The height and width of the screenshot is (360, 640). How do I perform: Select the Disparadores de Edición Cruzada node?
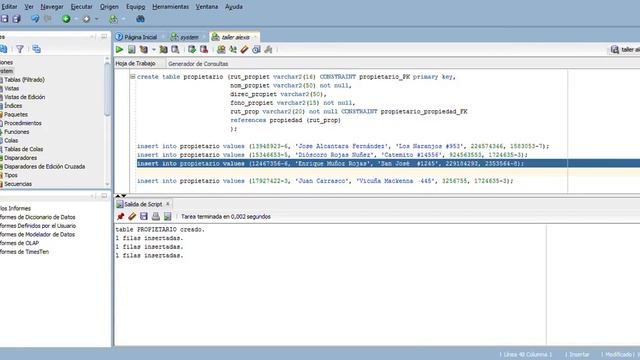pos(44,167)
